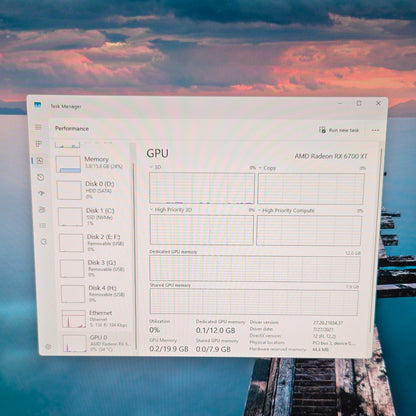Click the 0.1/12.0 GB dedicated memory value
Viewport: 416px width, 416px height.
216,330
